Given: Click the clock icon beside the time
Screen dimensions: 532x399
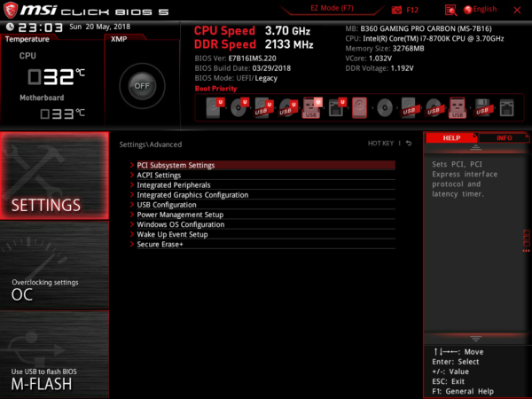Looking at the screenshot, I should point(10,27).
